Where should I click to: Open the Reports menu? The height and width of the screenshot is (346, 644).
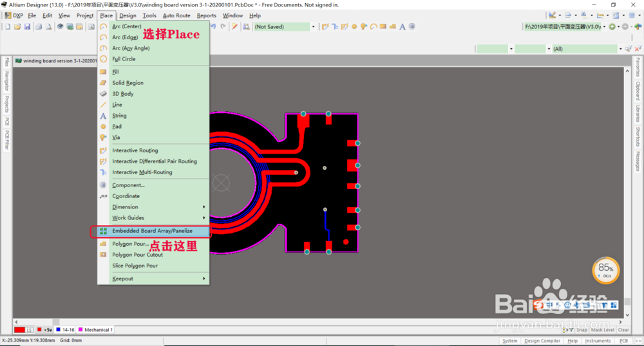207,15
